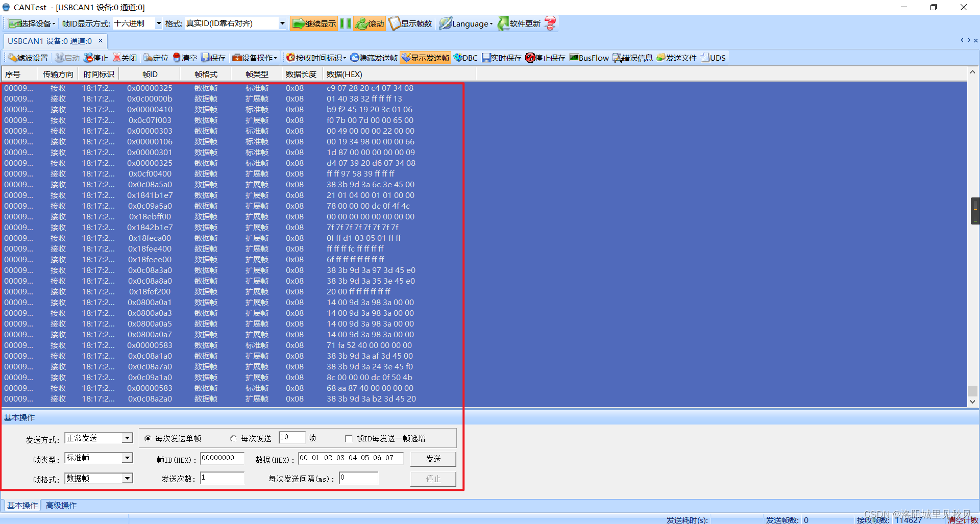Click the 软件更新 software update button

pos(519,23)
